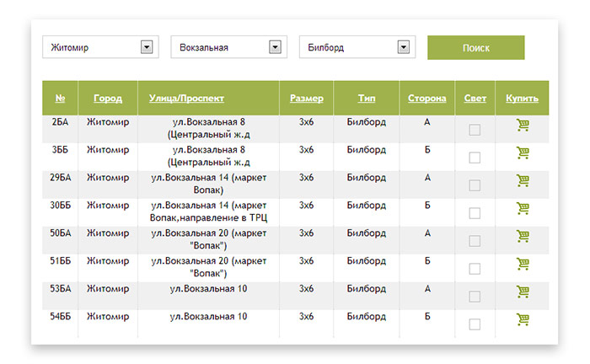
Task: Click the № column header
Action: coord(60,99)
